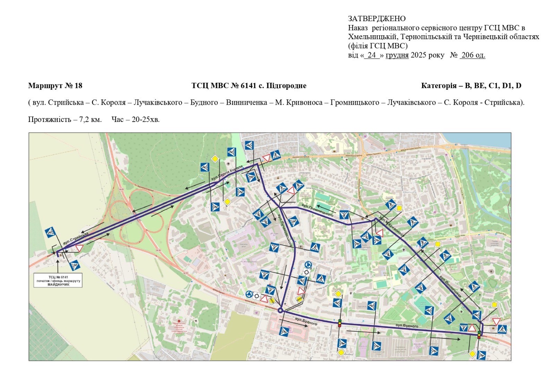Click the traffic light midway along вул.Будного
Screen dimensions: 555x392
pos(340,323)
